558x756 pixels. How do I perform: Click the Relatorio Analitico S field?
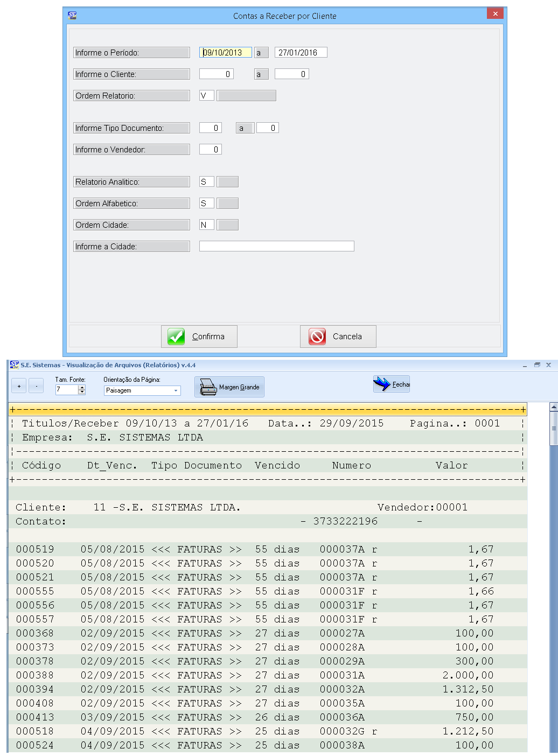point(206,182)
